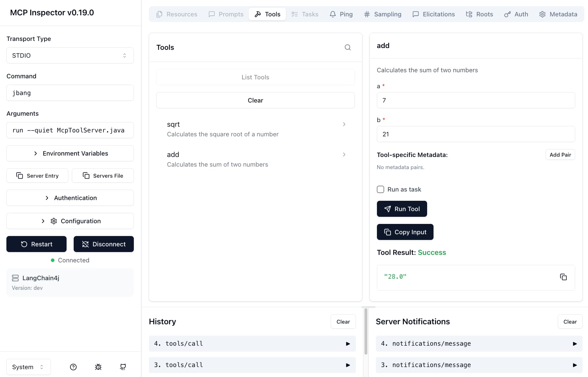Click Copy Input button

(x=405, y=232)
